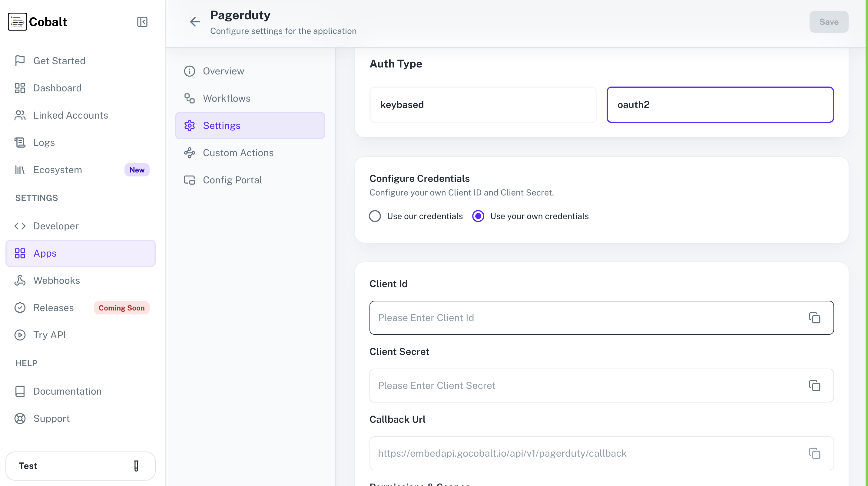Switch Auth Type to keybased
This screenshot has height=486, width=868.
point(483,104)
